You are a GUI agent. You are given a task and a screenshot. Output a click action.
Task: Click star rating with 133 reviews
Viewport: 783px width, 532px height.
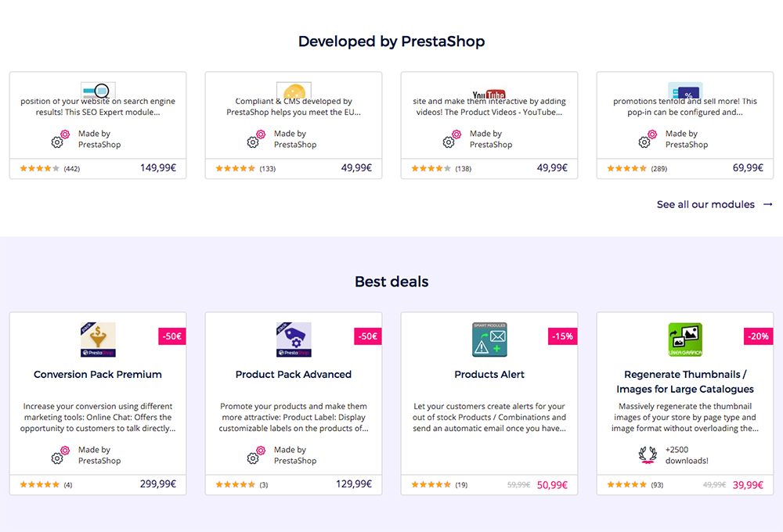[235, 168]
